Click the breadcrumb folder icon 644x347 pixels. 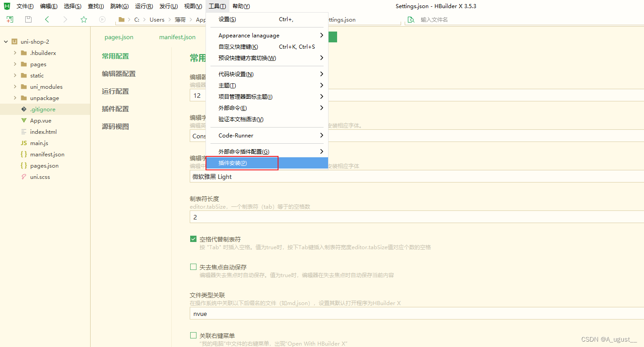click(122, 19)
